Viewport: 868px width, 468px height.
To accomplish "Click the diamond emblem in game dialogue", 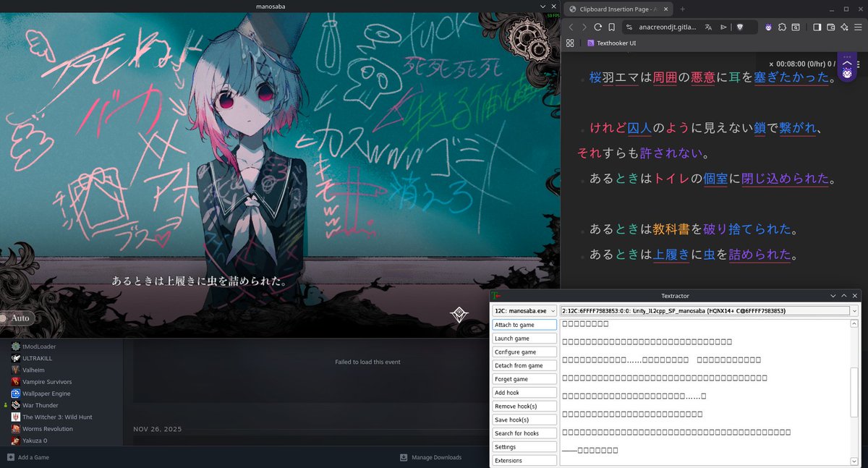I will [x=459, y=314].
